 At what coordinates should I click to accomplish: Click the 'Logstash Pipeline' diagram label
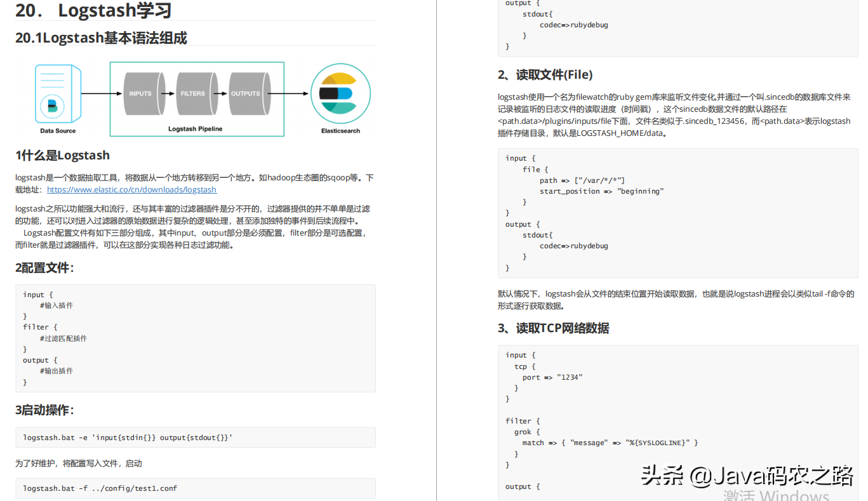(x=196, y=129)
